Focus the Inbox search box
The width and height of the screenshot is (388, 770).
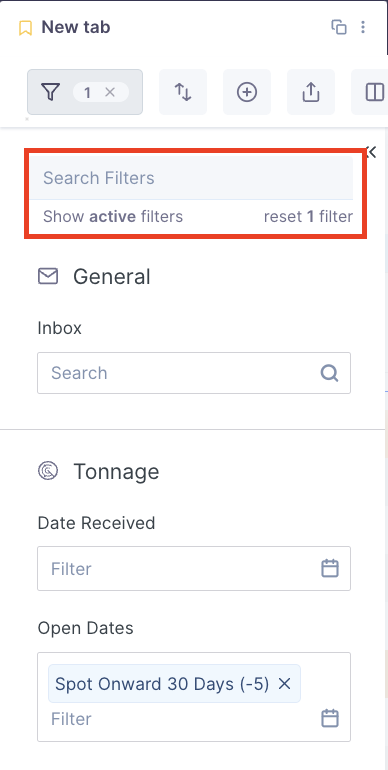[x=194, y=373]
